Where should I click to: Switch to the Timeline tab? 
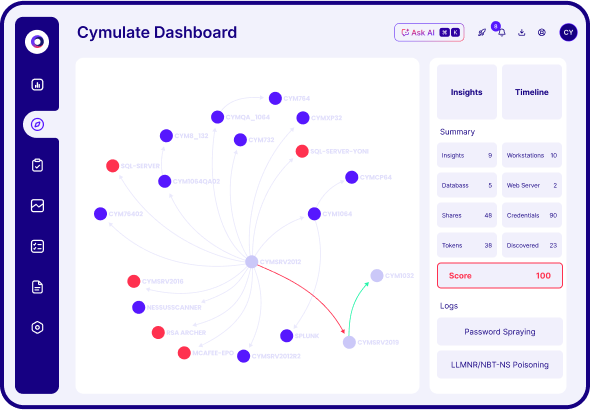[x=532, y=92]
